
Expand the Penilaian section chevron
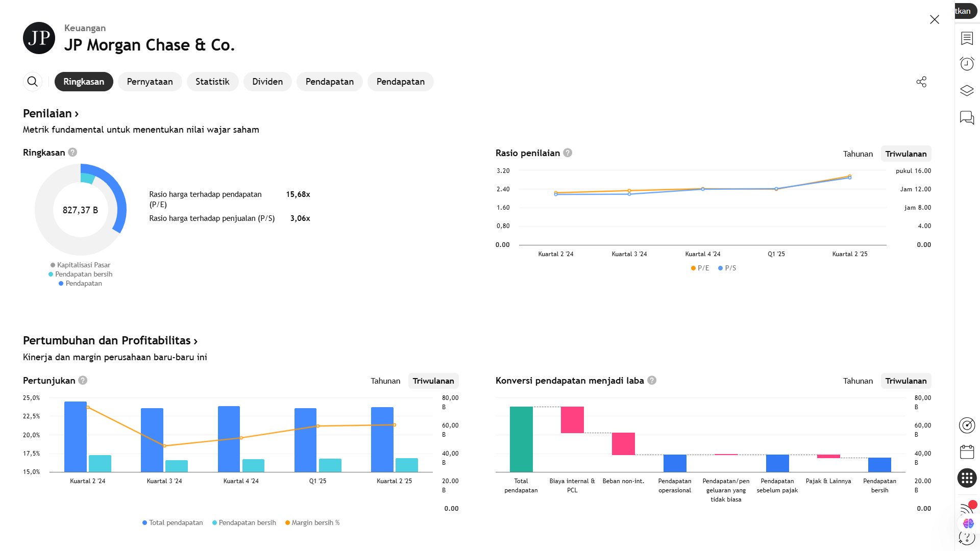pos(77,114)
